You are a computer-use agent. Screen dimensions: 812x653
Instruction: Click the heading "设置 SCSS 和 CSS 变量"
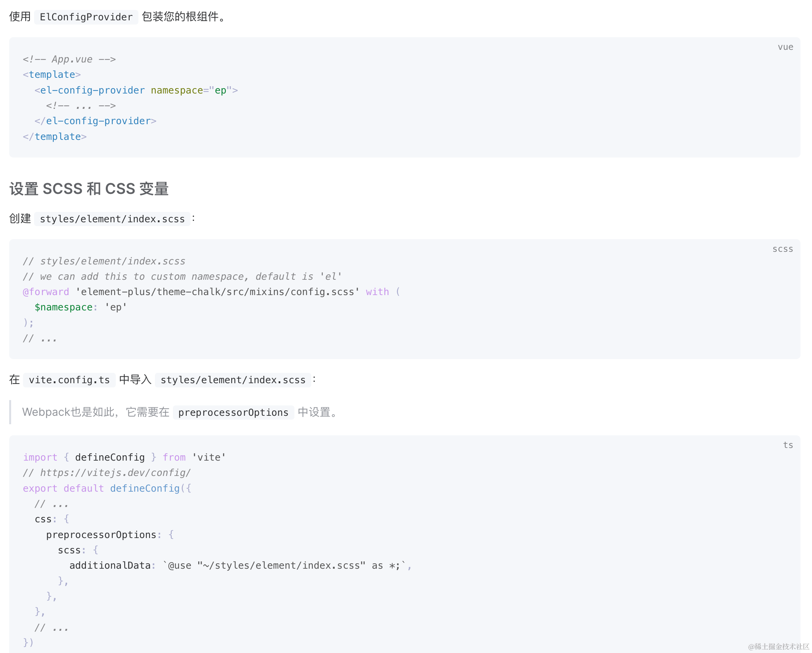coord(89,189)
